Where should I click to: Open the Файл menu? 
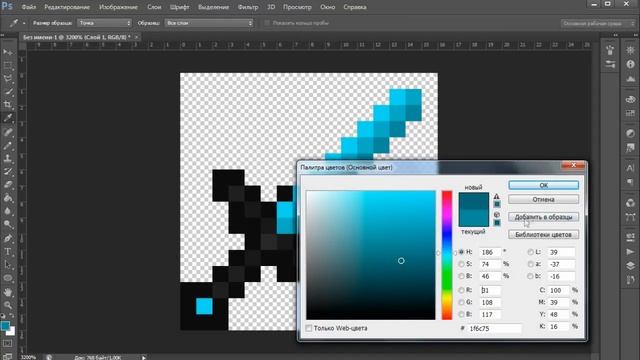29,7
